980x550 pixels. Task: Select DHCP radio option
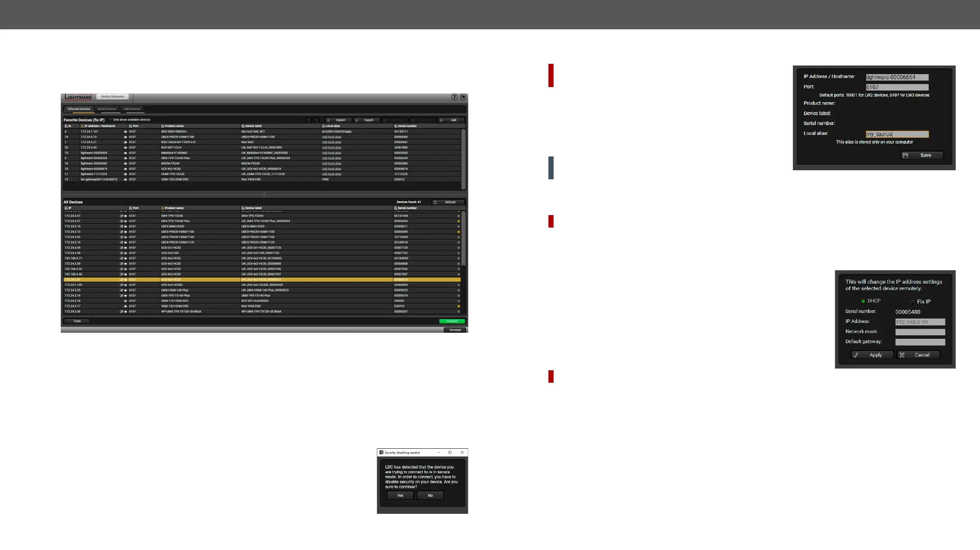click(x=863, y=301)
